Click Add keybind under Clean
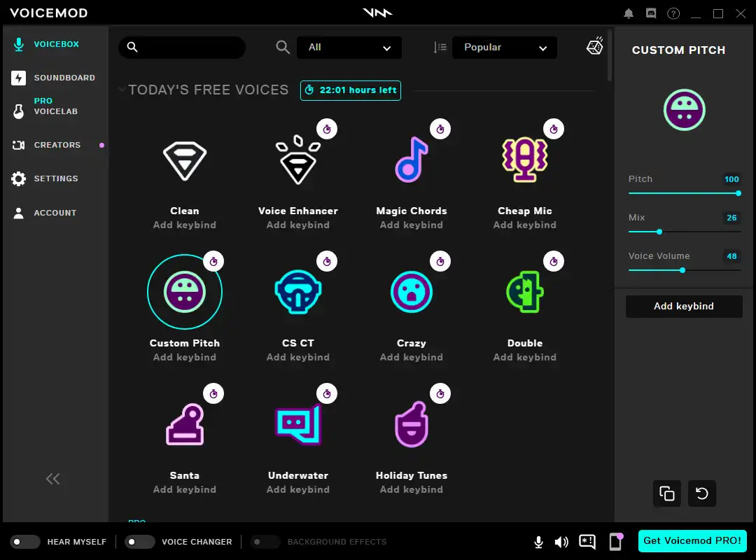The height and width of the screenshot is (560, 756). pyautogui.click(x=185, y=225)
